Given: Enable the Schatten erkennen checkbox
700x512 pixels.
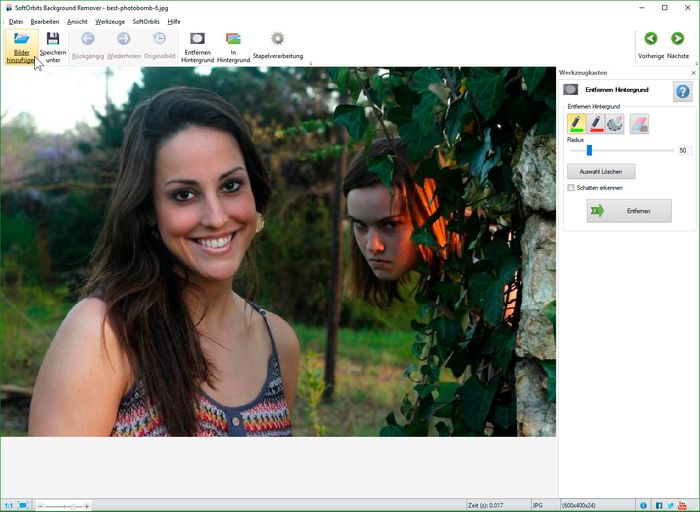Looking at the screenshot, I should (x=571, y=187).
